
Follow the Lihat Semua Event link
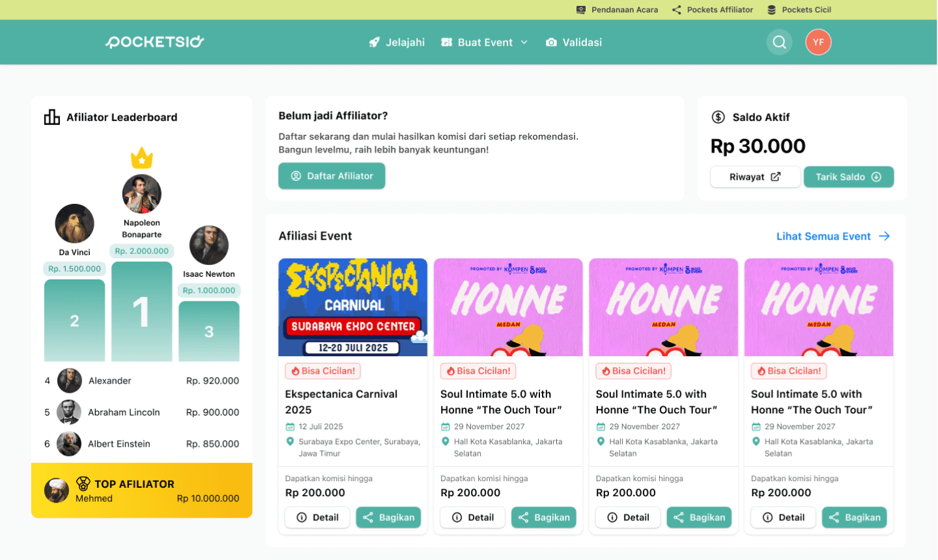coord(833,236)
